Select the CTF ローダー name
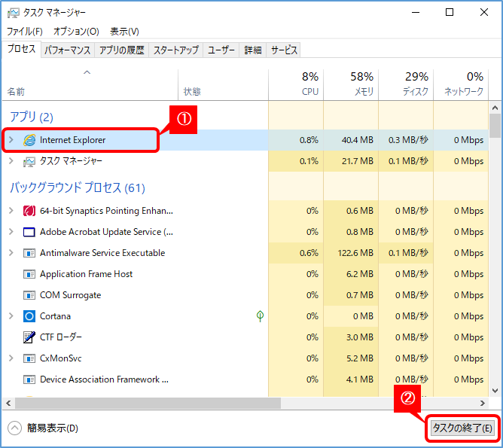Image resolution: width=503 pixels, height=448 pixels. (61, 337)
